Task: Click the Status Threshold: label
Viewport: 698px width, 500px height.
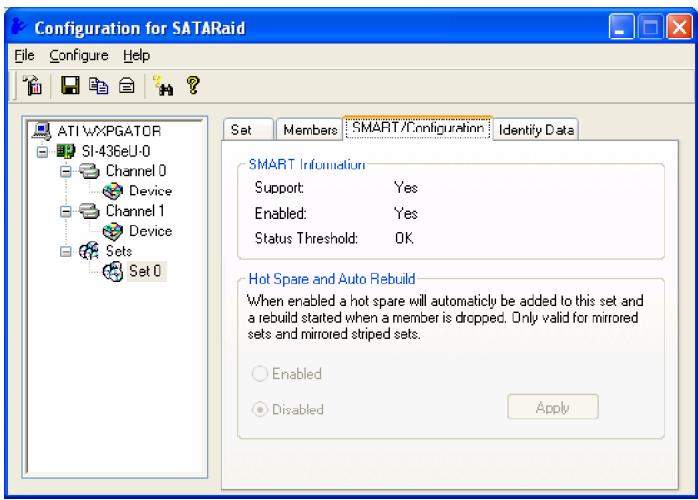Action: [x=306, y=238]
